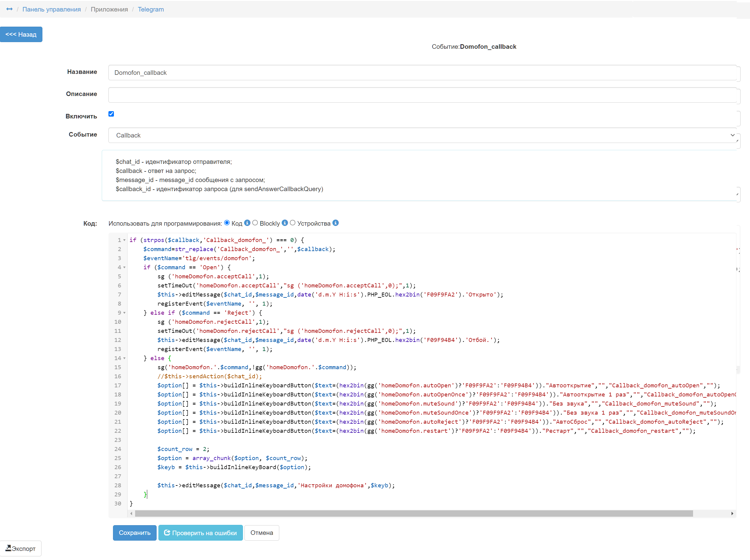Go to Панель управления breadcrumb link

51,9
